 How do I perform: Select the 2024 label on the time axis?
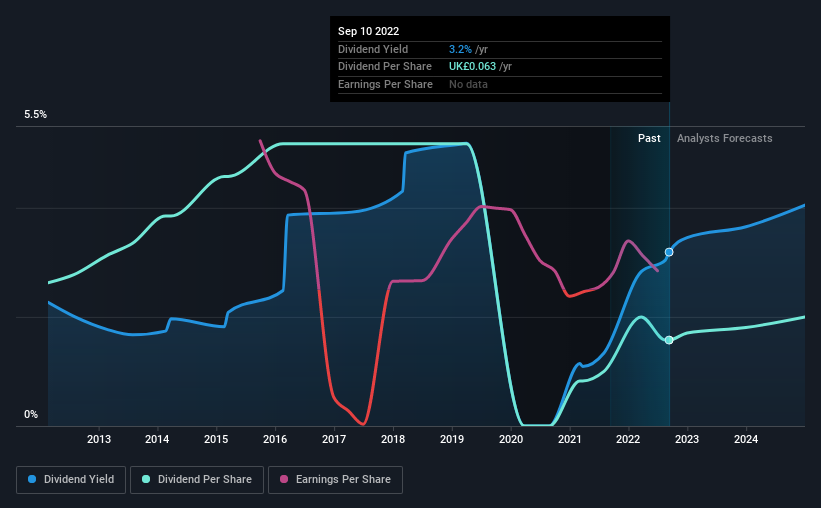(x=746, y=439)
